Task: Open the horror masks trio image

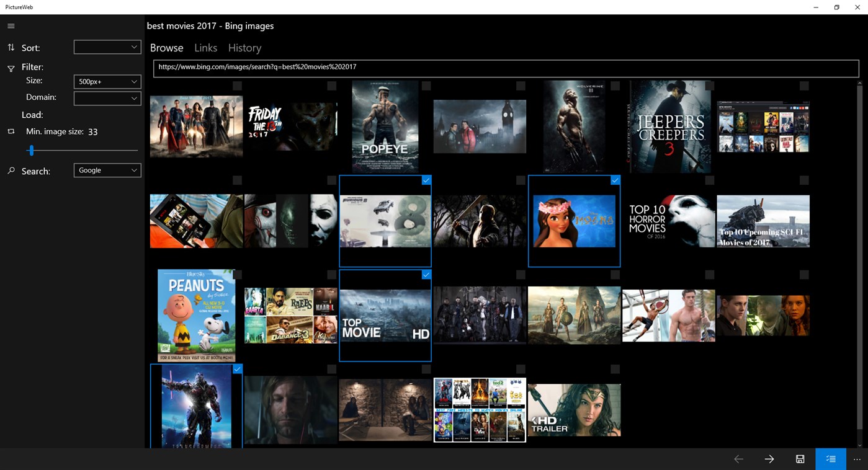Action: point(291,221)
